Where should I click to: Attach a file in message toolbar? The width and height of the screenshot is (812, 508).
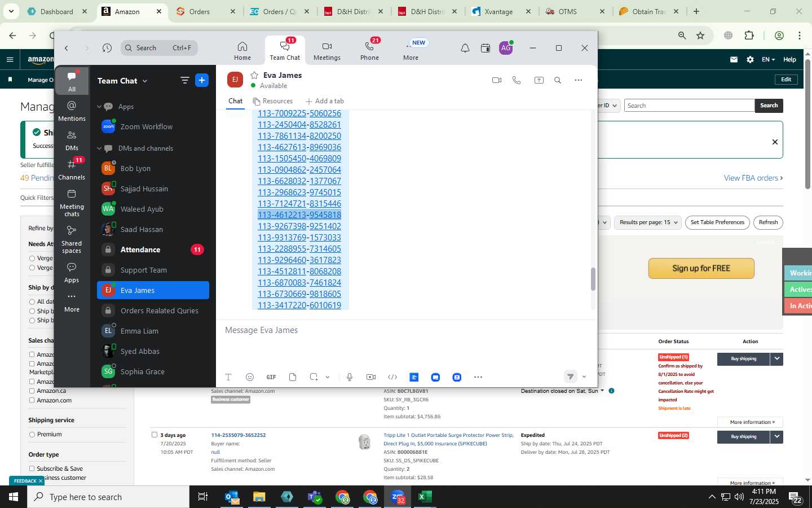coord(293,377)
